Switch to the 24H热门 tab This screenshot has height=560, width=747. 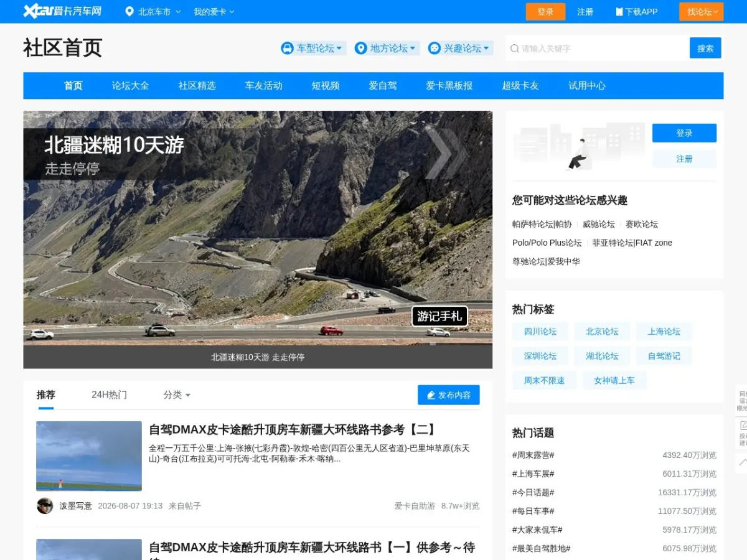(109, 394)
